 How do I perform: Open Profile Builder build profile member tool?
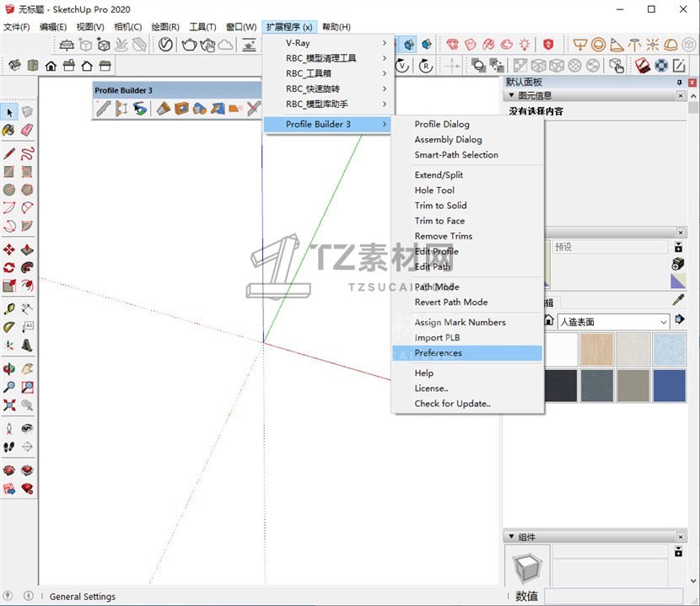pos(104,109)
